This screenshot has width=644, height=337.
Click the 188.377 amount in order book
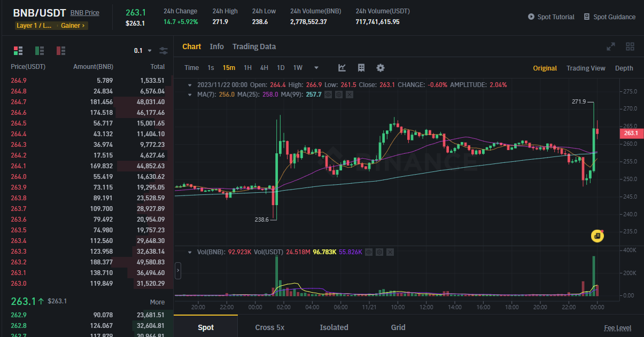102,262
